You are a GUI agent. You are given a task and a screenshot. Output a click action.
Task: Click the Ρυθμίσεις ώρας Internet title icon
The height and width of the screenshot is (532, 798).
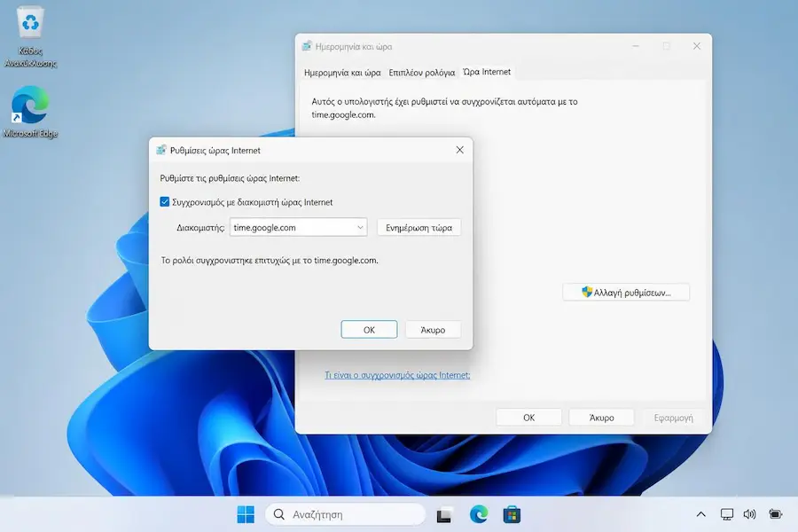[x=161, y=150]
